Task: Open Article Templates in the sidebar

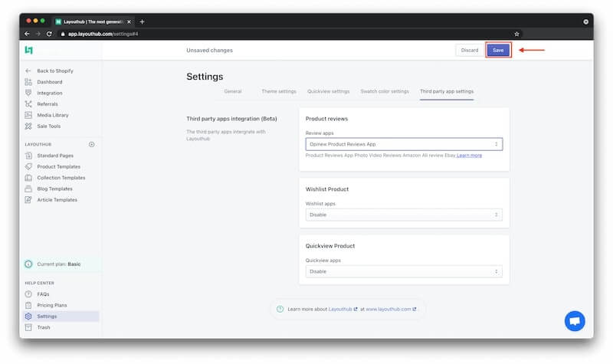Action: pos(57,200)
